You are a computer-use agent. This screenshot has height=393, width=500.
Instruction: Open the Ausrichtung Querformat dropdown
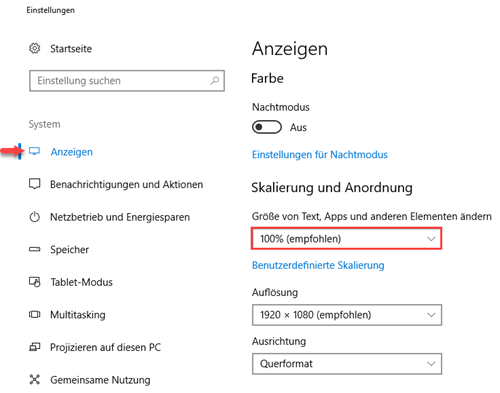pos(347,364)
